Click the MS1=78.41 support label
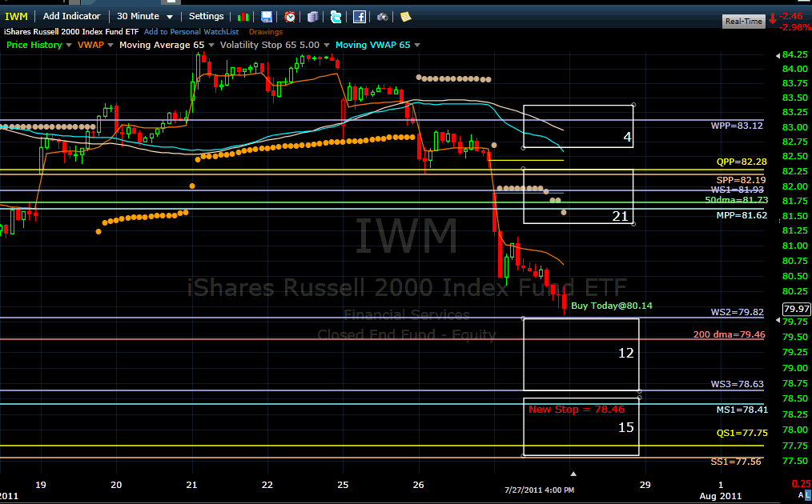Screen dimensions: 812x504 point(742,410)
